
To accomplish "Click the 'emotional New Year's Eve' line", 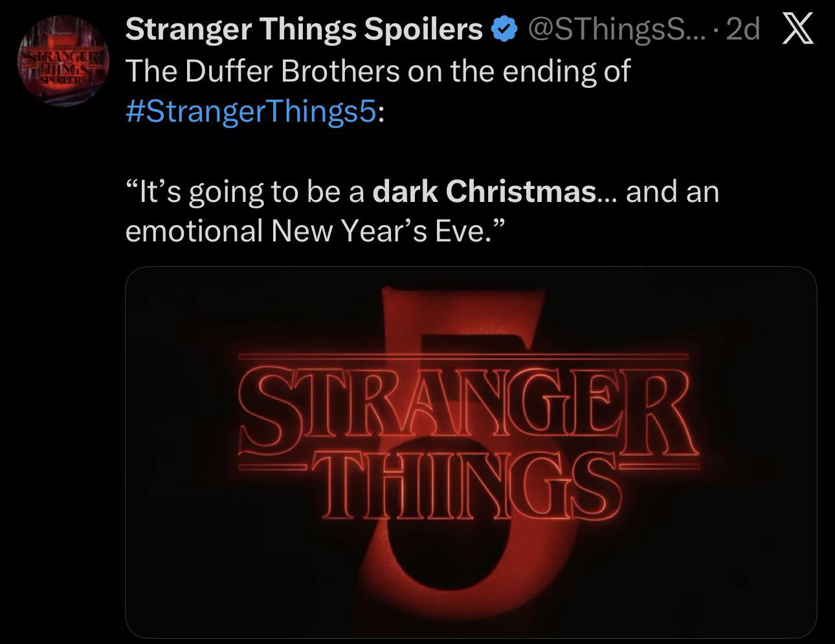I will coord(304,232).
